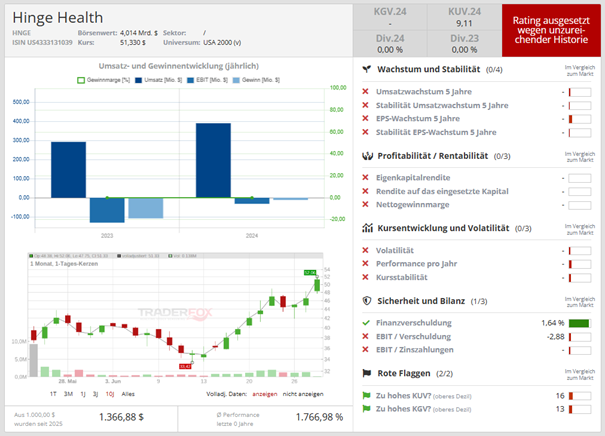
Task: Click red X next to Eigenkapitalrendite
Action: coord(365,177)
